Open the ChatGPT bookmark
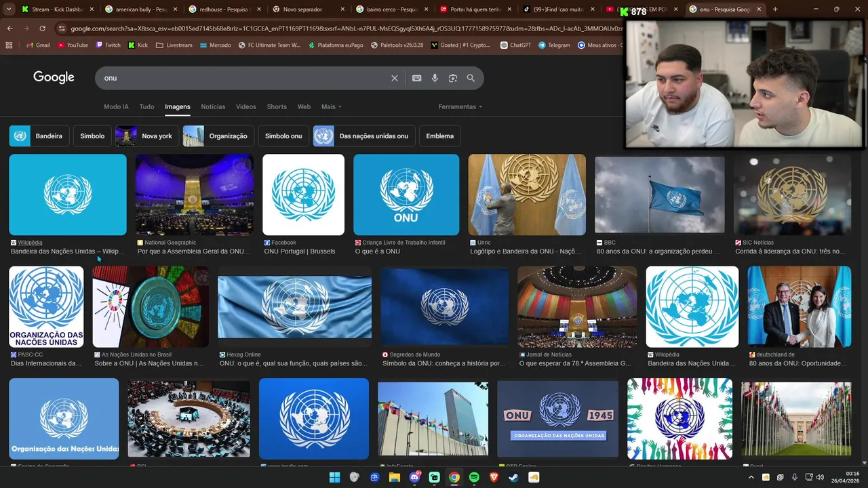 pyautogui.click(x=515, y=45)
